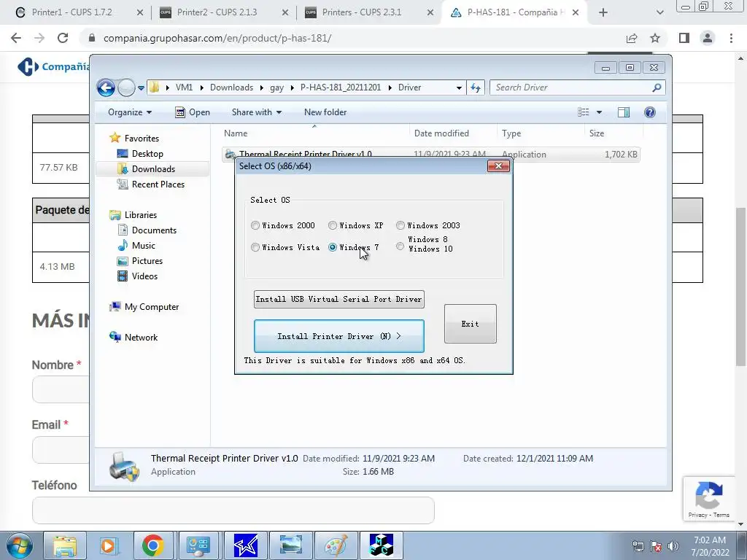Open Chrome profile avatar

(x=708, y=38)
